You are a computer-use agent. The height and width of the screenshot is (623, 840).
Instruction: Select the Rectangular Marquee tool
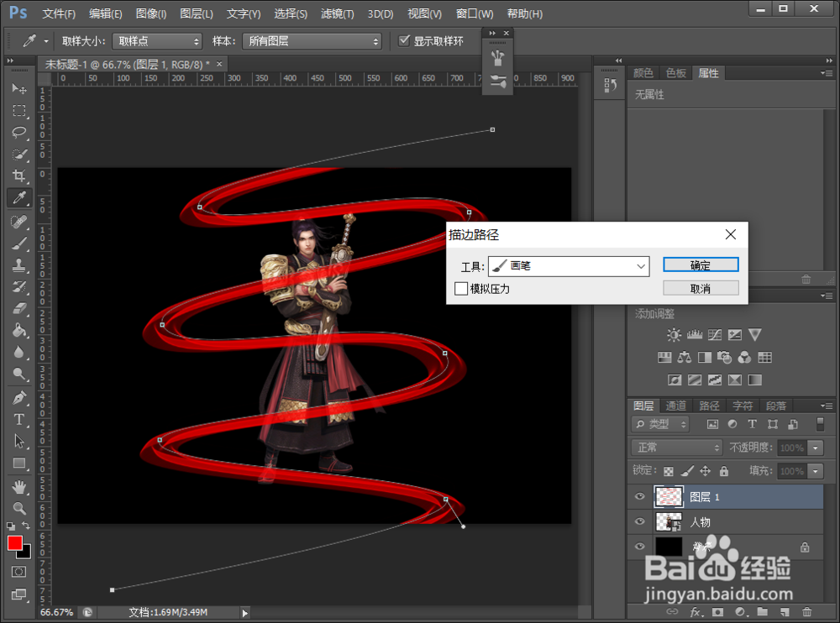[x=19, y=110]
